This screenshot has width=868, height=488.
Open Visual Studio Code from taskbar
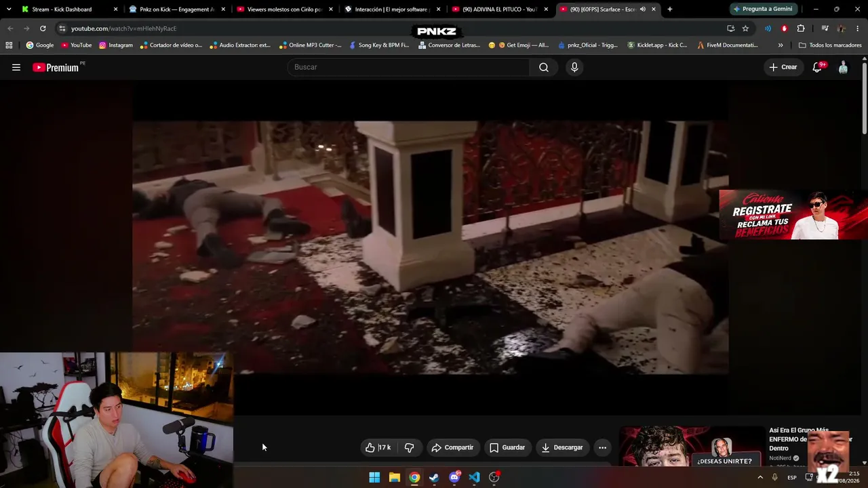click(474, 477)
